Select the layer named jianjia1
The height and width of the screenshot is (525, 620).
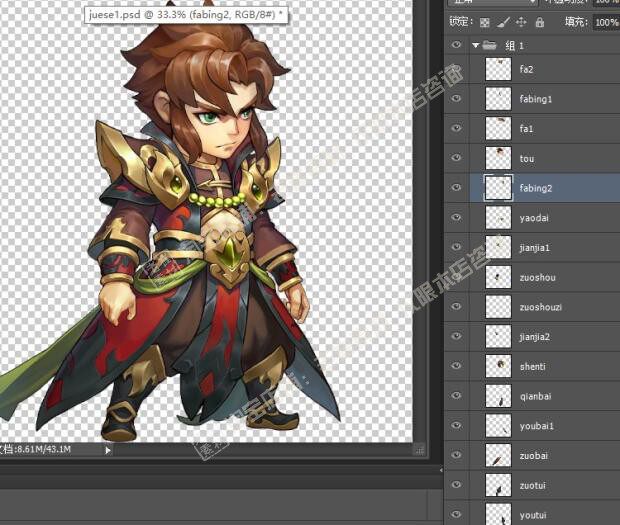[x=535, y=248]
